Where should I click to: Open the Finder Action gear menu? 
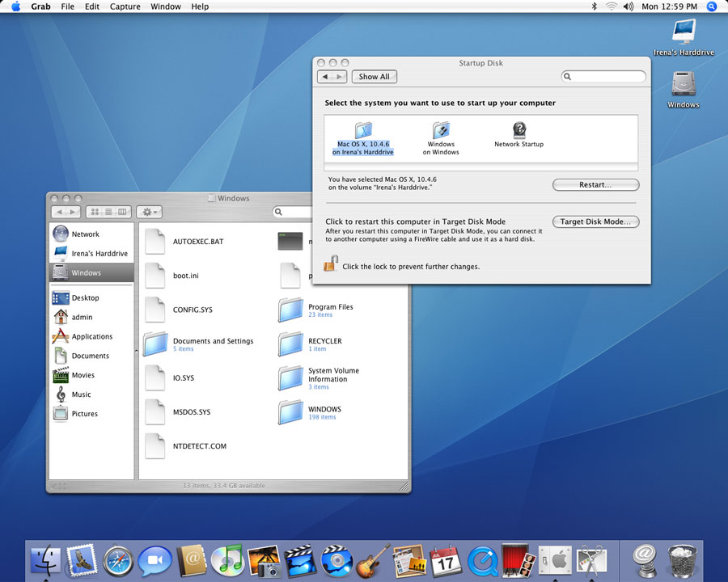[x=149, y=212]
